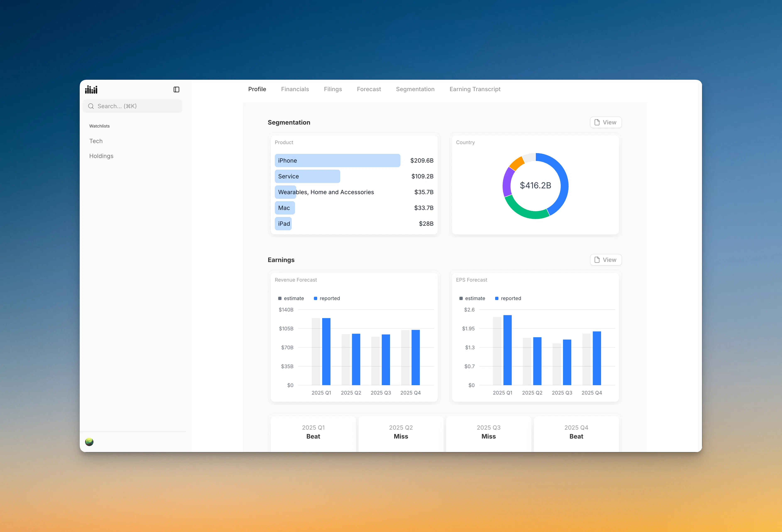This screenshot has width=782, height=532.
Task: Open the Forecast tab
Action: tap(369, 89)
